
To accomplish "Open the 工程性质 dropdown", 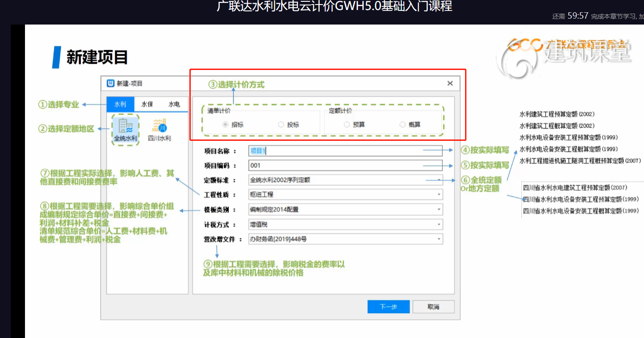I will tap(345, 194).
